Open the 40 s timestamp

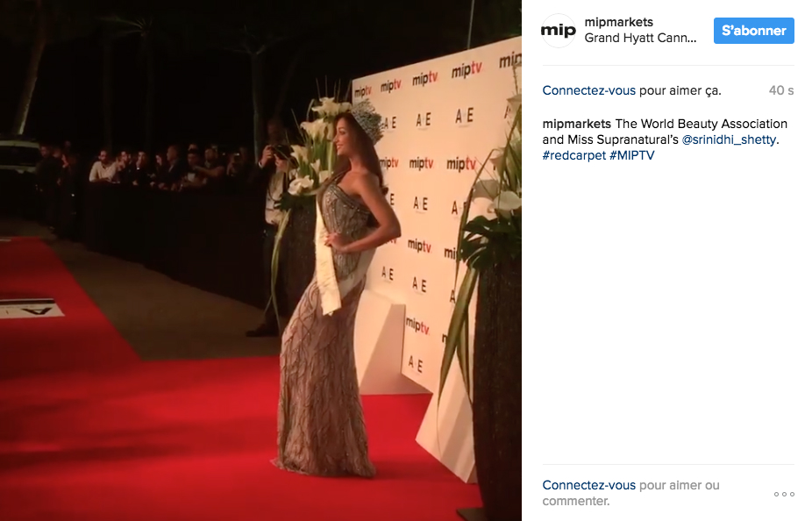click(781, 90)
